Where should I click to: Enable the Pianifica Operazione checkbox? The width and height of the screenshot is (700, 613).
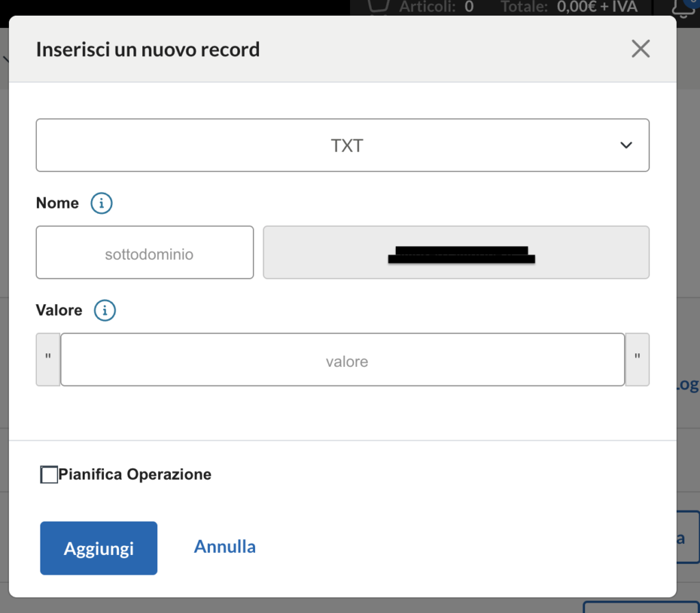[49, 474]
